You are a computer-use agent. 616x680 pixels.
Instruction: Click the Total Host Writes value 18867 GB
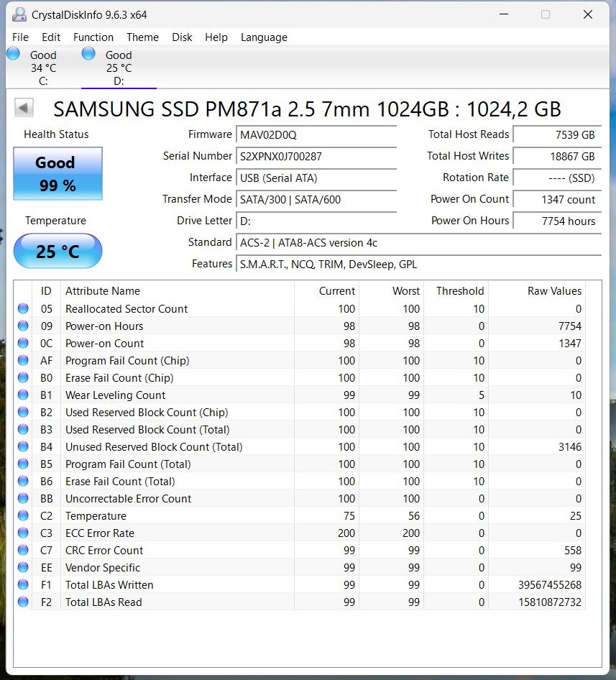tap(557, 156)
